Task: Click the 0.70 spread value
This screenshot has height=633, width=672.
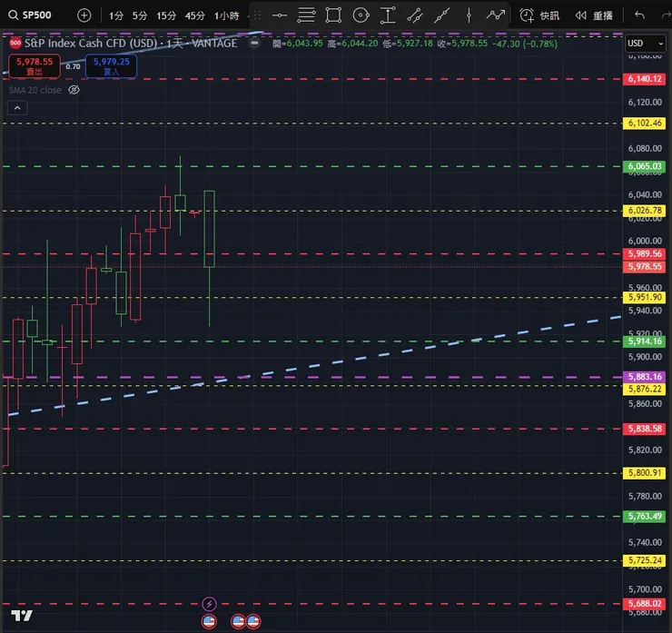Action: pos(73,66)
